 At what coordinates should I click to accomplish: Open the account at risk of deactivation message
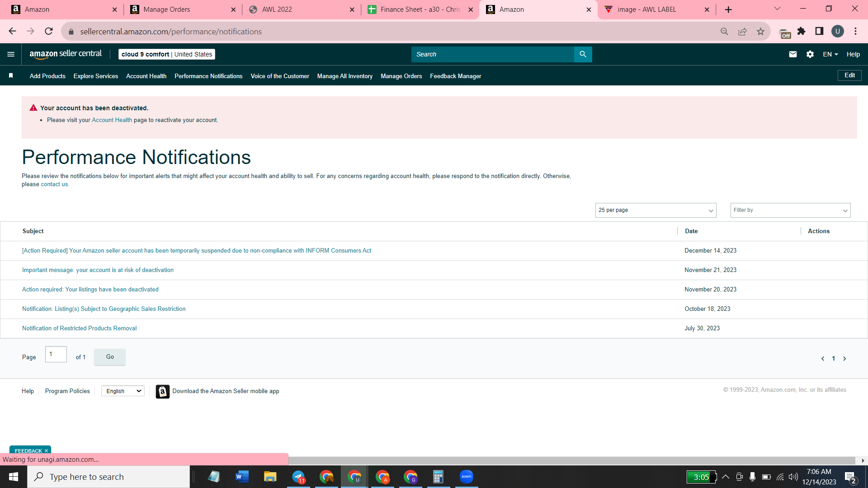click(98, 270)
